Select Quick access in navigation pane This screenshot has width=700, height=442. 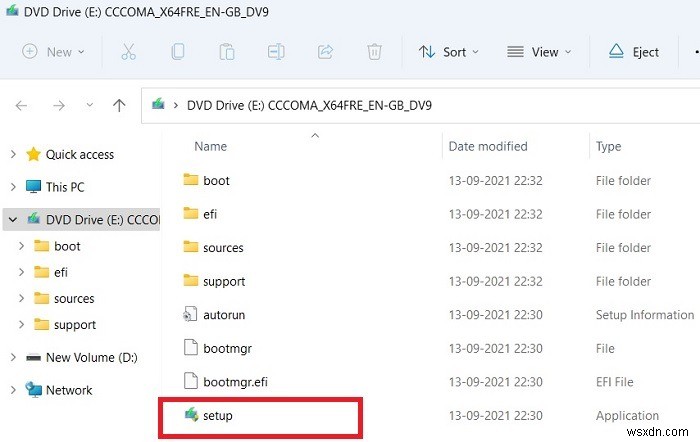[x=79, y=154]
